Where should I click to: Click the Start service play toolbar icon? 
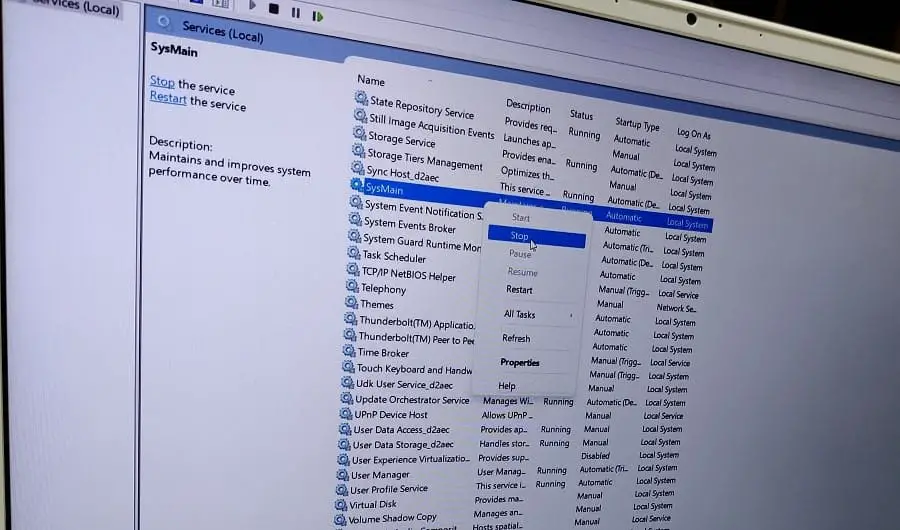coord(253,6)
